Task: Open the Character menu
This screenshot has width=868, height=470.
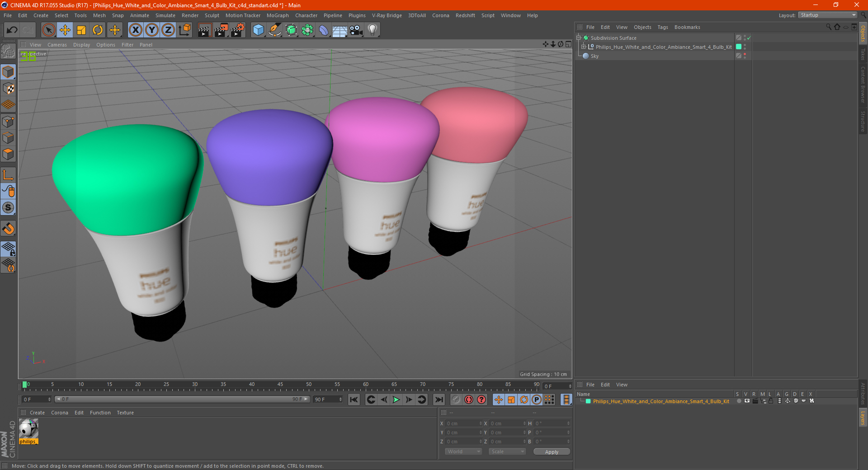Action: 307,15
